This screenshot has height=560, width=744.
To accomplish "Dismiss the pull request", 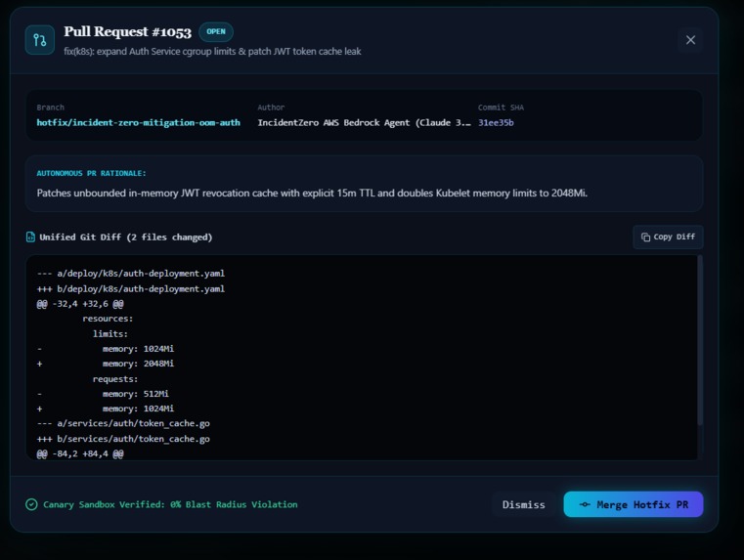I will (x=523, y=504).
